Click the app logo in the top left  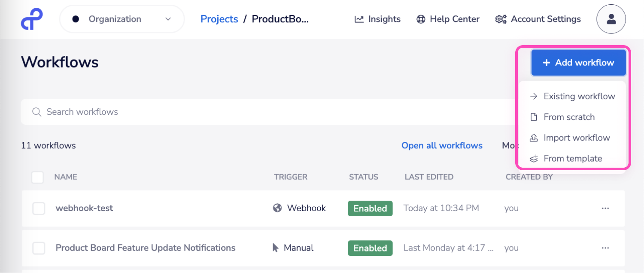32,18
